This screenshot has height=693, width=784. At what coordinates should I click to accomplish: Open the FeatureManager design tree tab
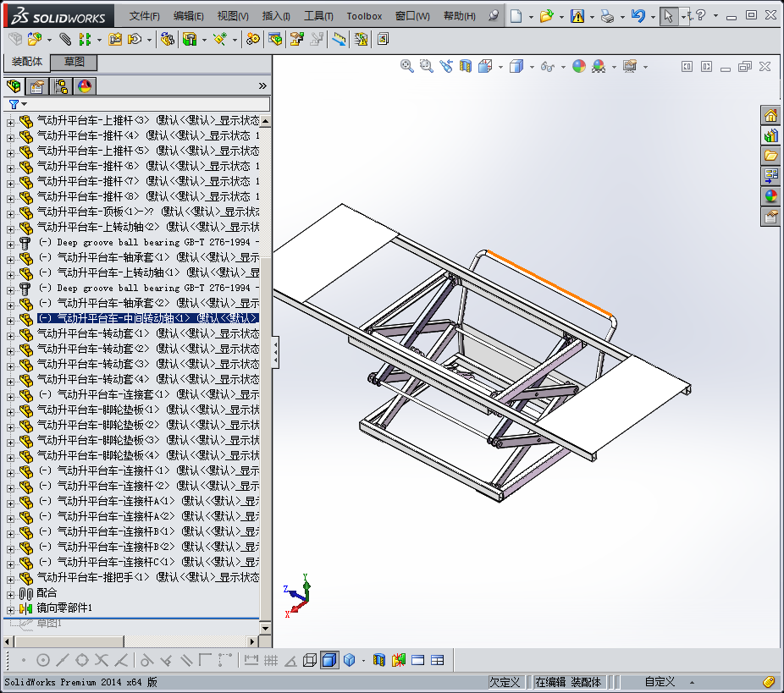pos(14,86)
